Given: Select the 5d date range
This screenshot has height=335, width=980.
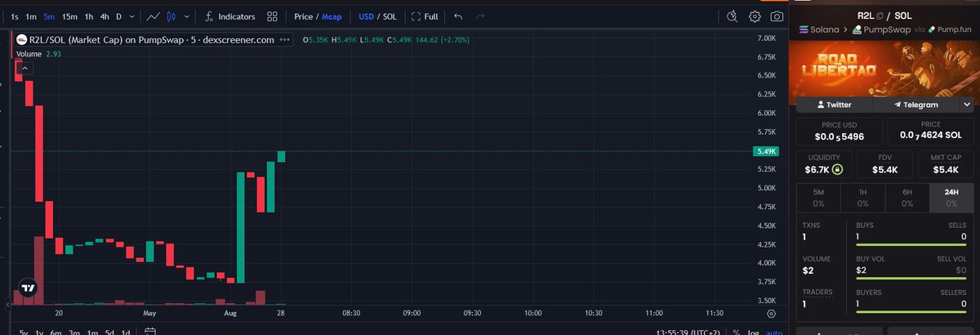Looking at the screenshot, I should 109,332.
